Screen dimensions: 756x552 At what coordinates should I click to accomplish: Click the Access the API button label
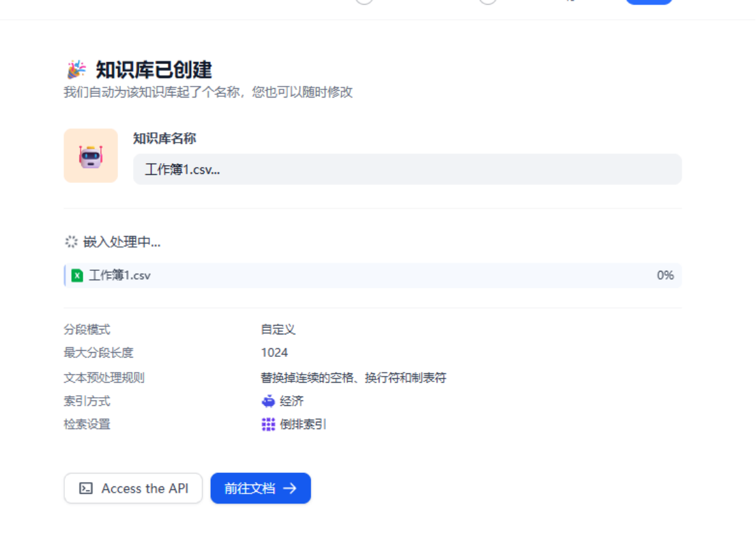point(145,489)
